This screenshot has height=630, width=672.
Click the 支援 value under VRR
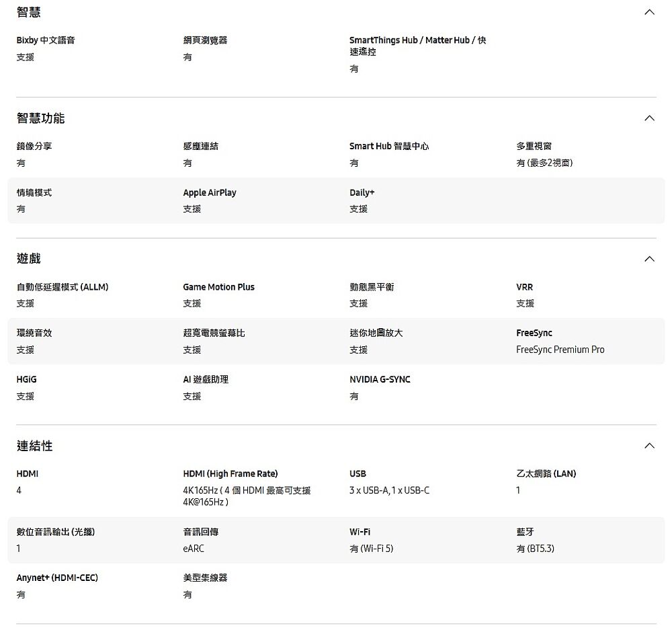tap(525, 303)
